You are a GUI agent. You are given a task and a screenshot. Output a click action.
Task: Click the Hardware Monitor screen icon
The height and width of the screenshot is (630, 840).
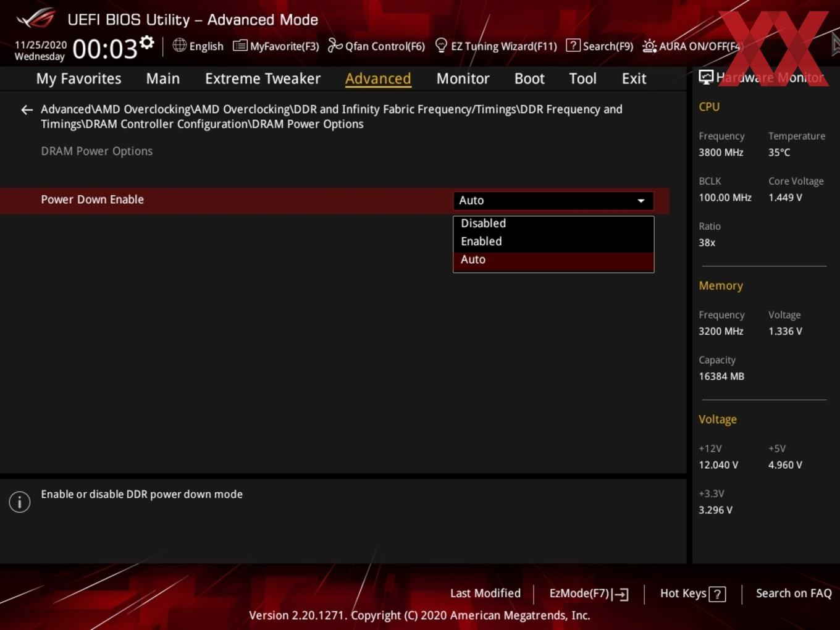pyautogui.click(x=706, y=77)
